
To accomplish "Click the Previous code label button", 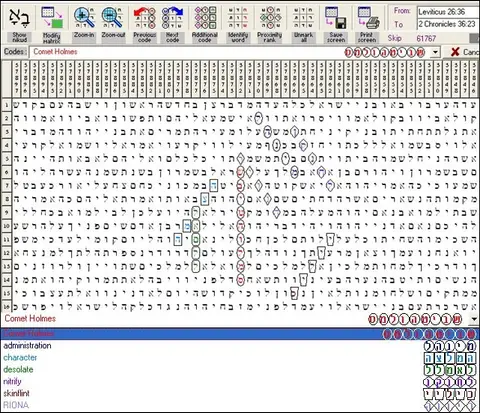I will coord(145,37).
